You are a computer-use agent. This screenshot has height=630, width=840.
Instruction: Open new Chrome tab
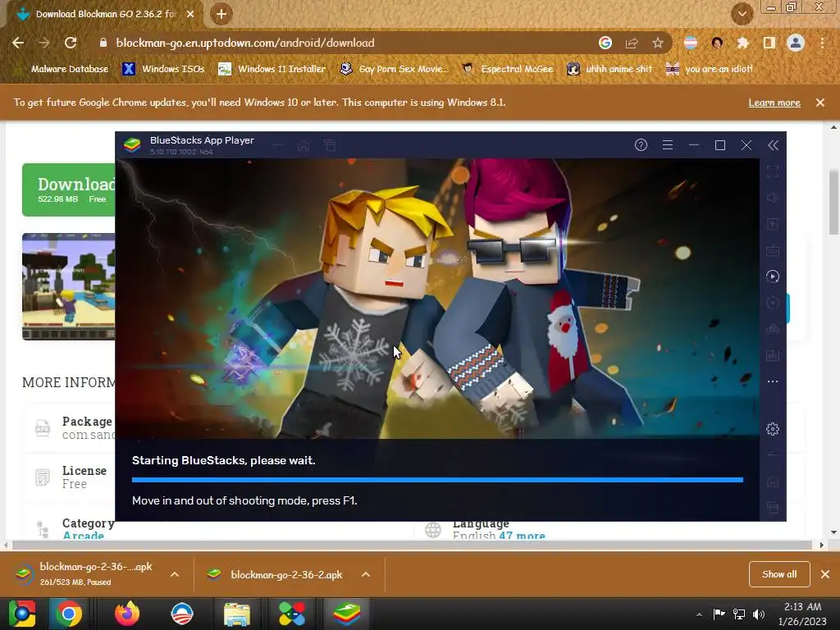pyautogui.click(x=221, y=15)
